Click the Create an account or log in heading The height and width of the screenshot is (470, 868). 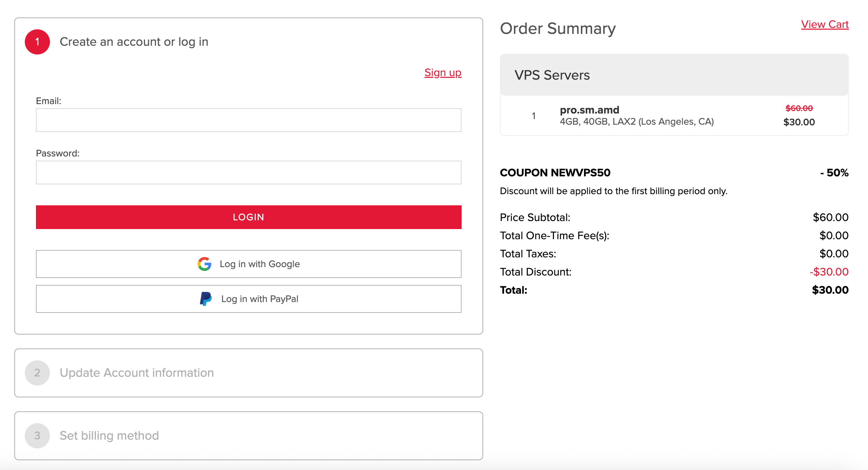click(x=134, y=42)
